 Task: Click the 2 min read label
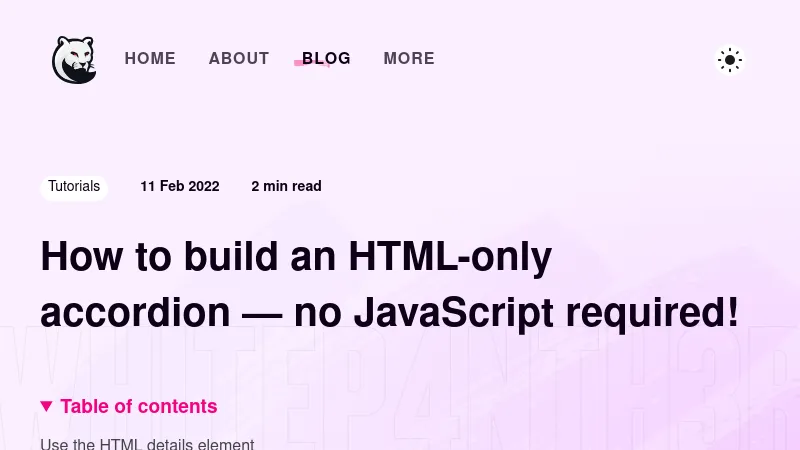coord(286,186)
